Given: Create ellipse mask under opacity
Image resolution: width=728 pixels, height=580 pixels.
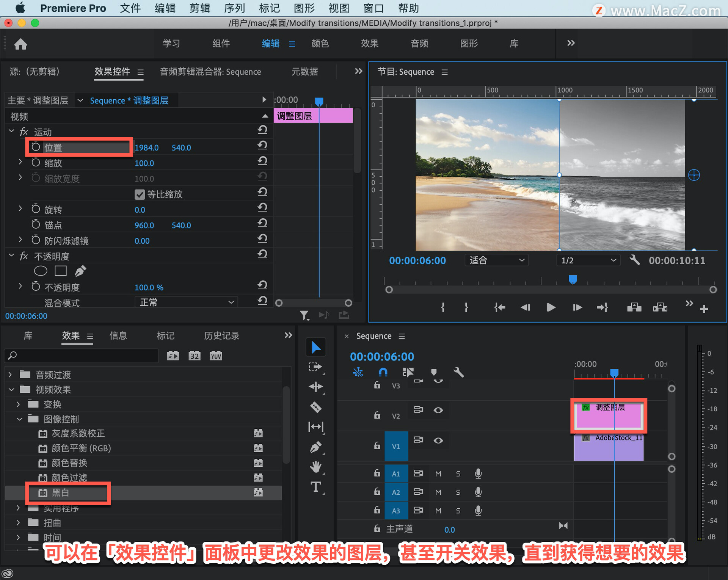Looking at the screenshot, I should [41, 271].
